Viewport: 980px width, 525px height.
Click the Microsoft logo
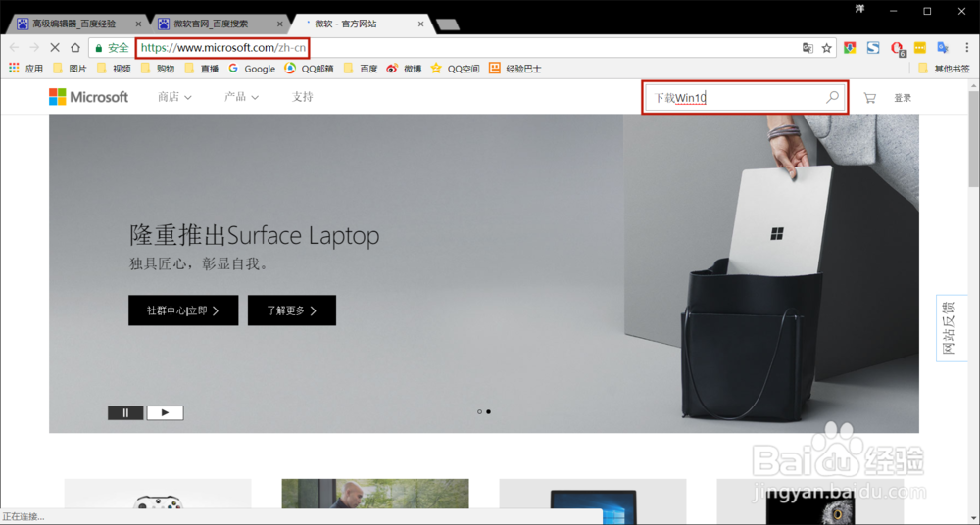[89, 97]
